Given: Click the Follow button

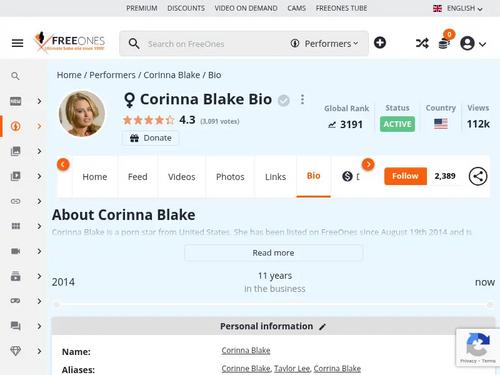Looking at the screenshot, I should [405, 176].
